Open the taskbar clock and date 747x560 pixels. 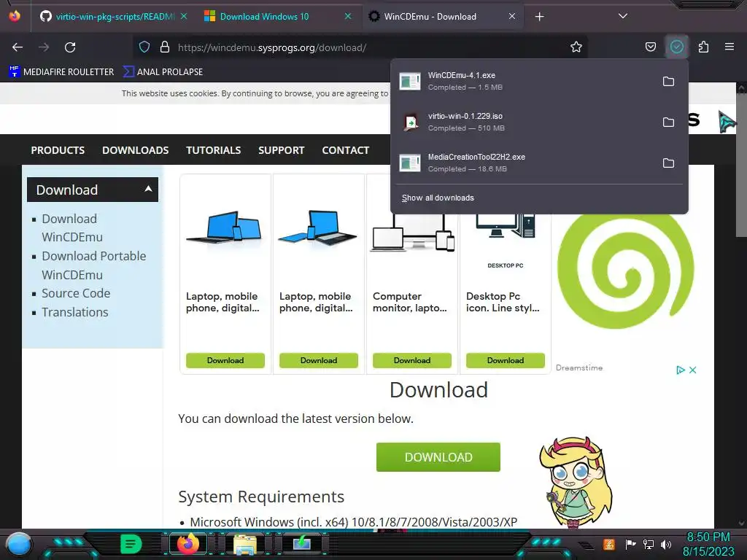coord(708,544)
